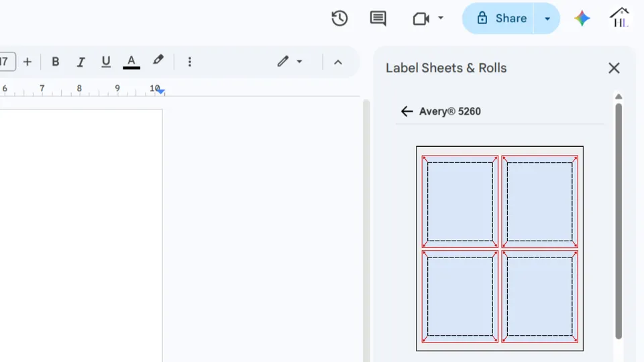Switch editing mode with pencil icon
The image size is (644, 362).
pyautogui.click(x=282, y=62)
